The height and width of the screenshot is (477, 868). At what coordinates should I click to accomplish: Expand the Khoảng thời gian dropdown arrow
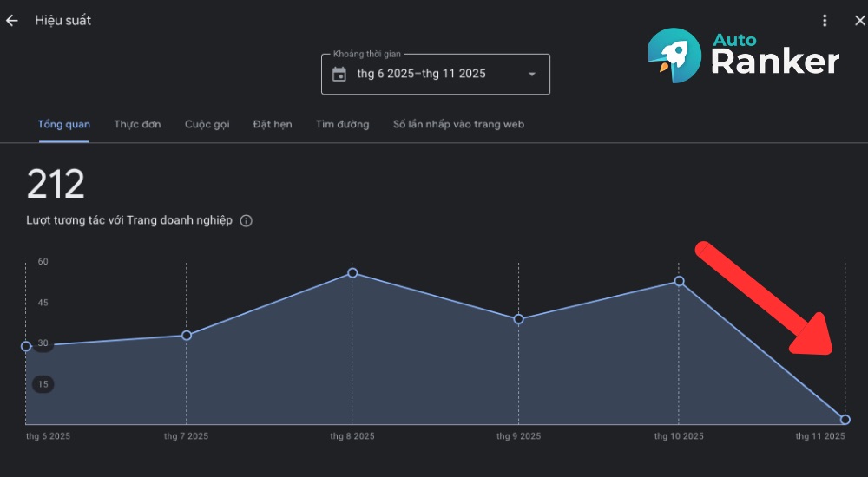point(531,75)
